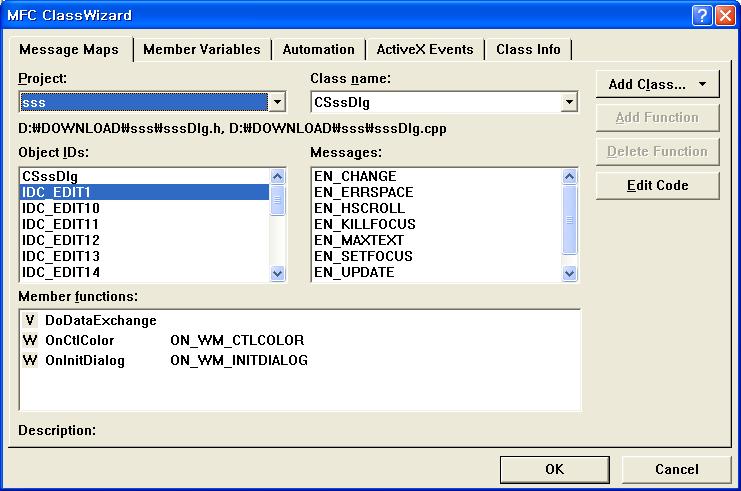The image size is (741, 491).
Task: Click Messages list scroll down arrow
Action: (569, 273)
